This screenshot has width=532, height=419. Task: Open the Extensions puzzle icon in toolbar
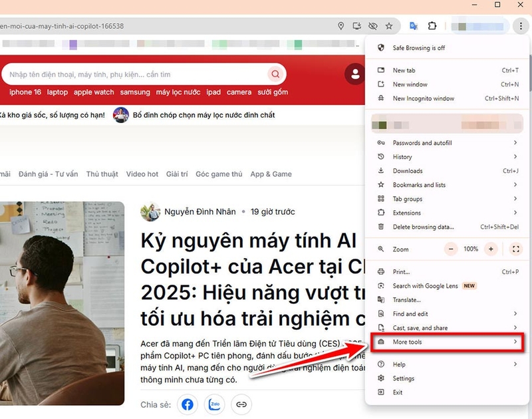click(432, 26)
